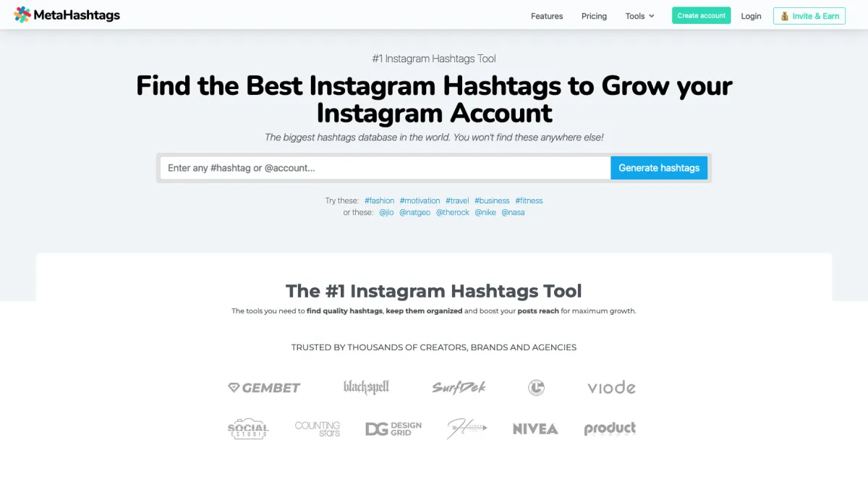868x490 pixels.
Task: Click the Design Grid logo
Action: (x=393, y=428)
